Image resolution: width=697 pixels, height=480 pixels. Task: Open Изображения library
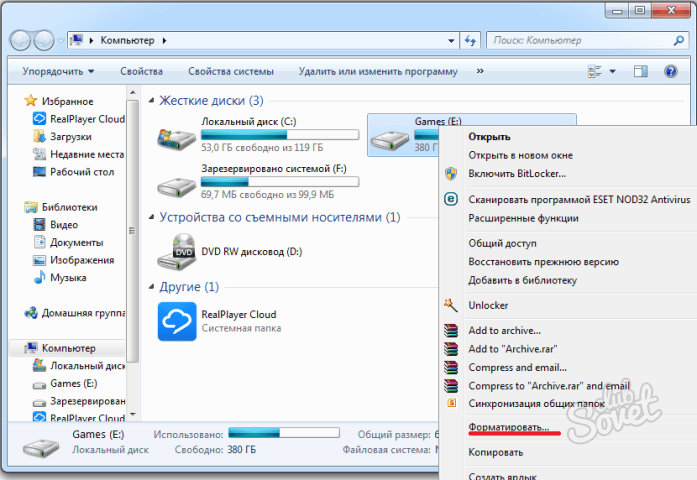pos(74,260)
